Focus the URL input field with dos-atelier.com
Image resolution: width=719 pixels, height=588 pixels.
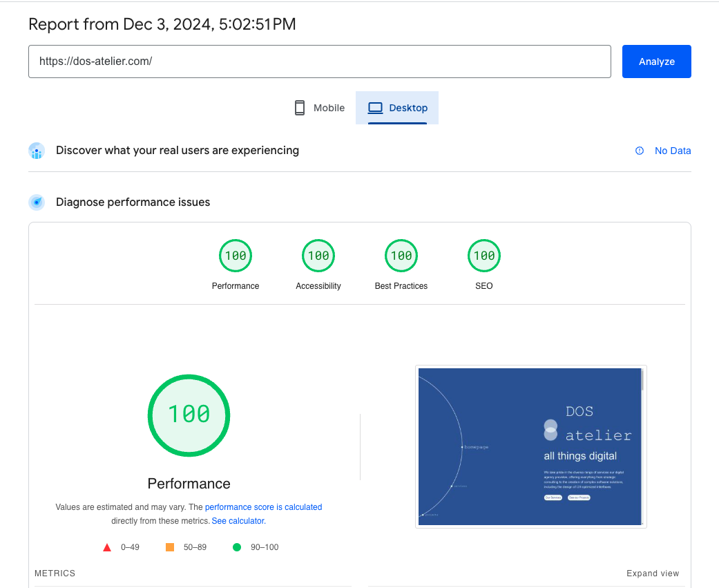coord(320,61)
